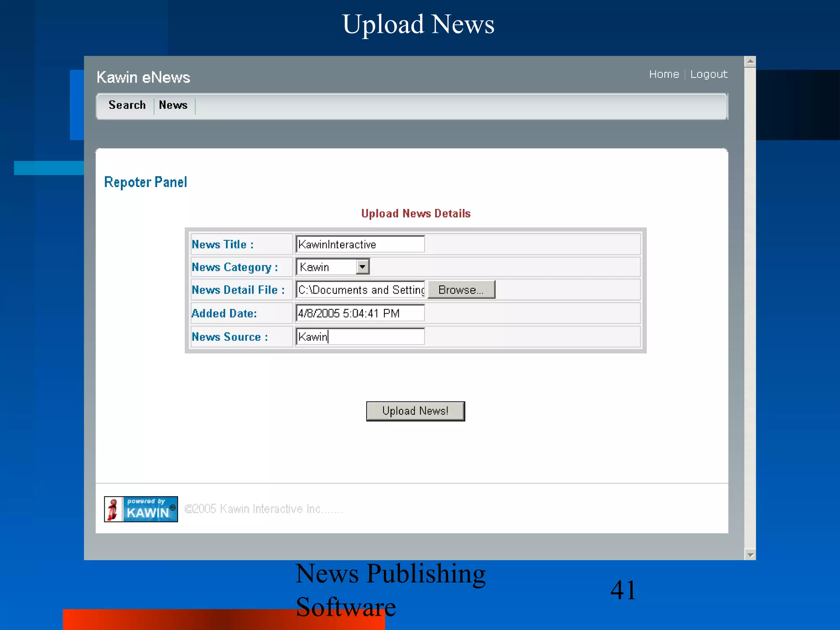Screen dimensions: 840x630
Task: Click the News Title input field
Action: [360, 244]
